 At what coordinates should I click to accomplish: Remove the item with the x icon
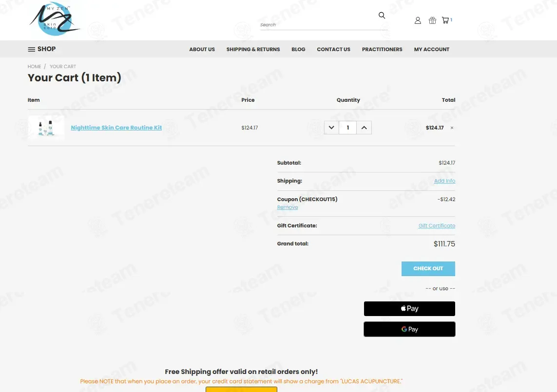coord(452,128)
